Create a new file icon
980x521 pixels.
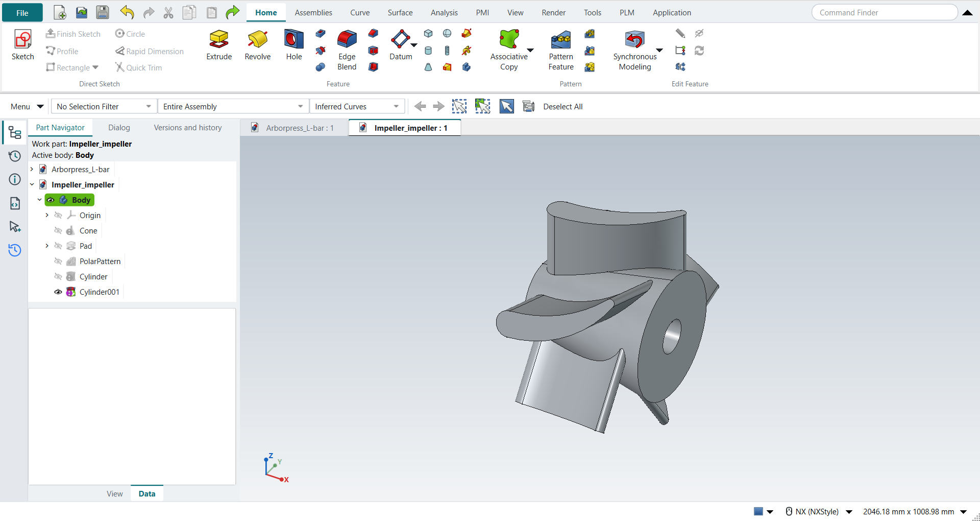point(60,12)
